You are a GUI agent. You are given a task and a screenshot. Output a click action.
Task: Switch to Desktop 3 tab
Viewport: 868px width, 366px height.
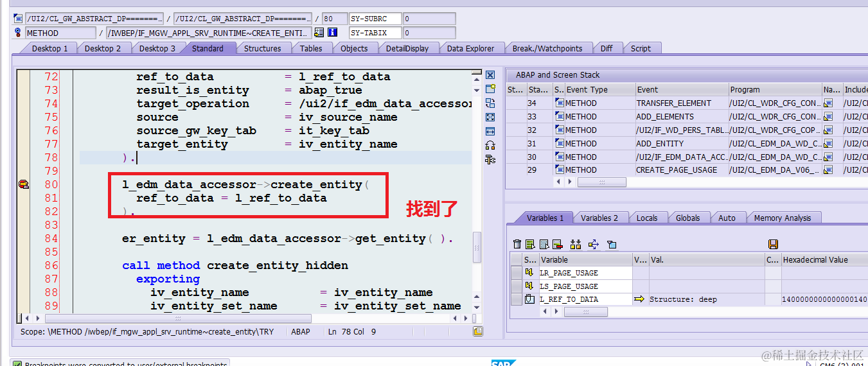(x=157, y=48)
